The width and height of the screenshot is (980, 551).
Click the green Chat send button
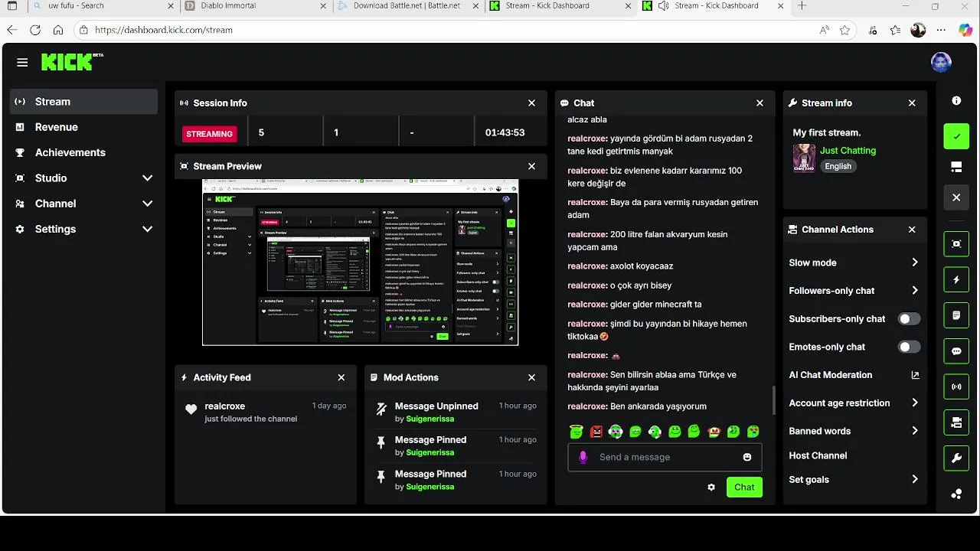(744, 487)
